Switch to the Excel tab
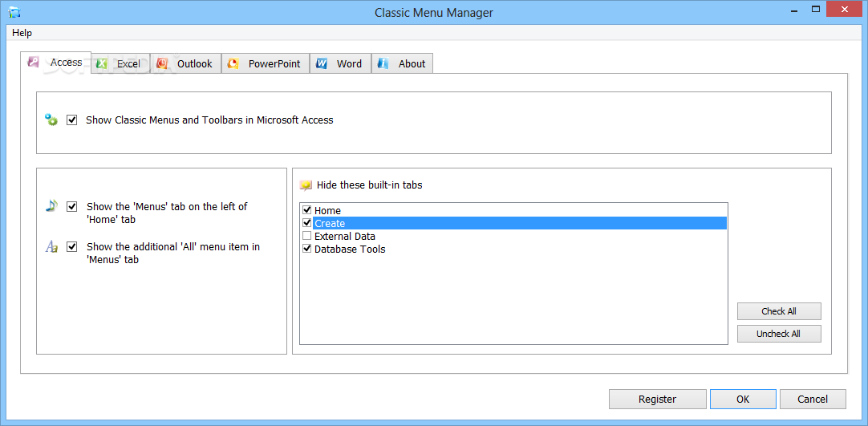The height and width of the screenshot is (426, 868). pyautogui.click(x=120, y=63)
